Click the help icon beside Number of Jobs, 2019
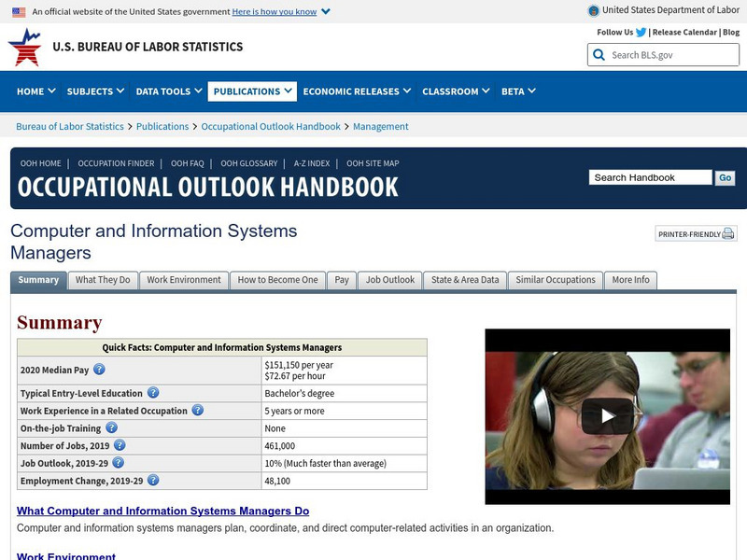 tap(119, 445)
